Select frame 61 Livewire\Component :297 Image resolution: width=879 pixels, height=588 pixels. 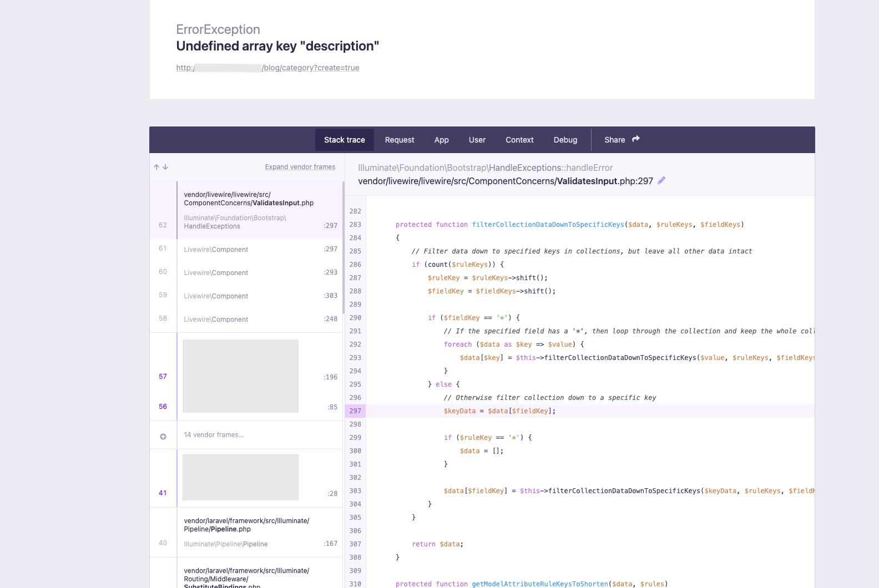(x=246, y=250)
